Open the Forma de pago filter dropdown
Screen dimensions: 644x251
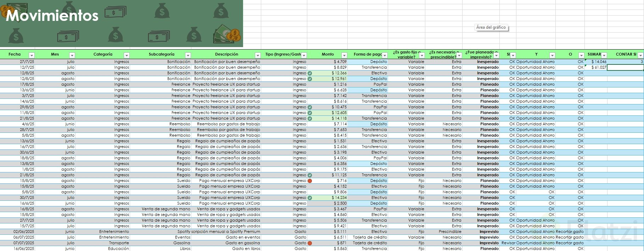click(x=385, y=55)
